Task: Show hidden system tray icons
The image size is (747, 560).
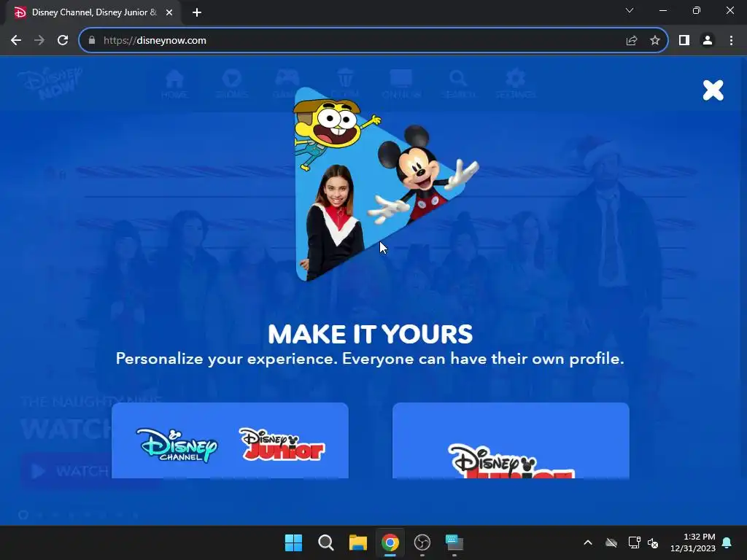Action: coord(588,542)
